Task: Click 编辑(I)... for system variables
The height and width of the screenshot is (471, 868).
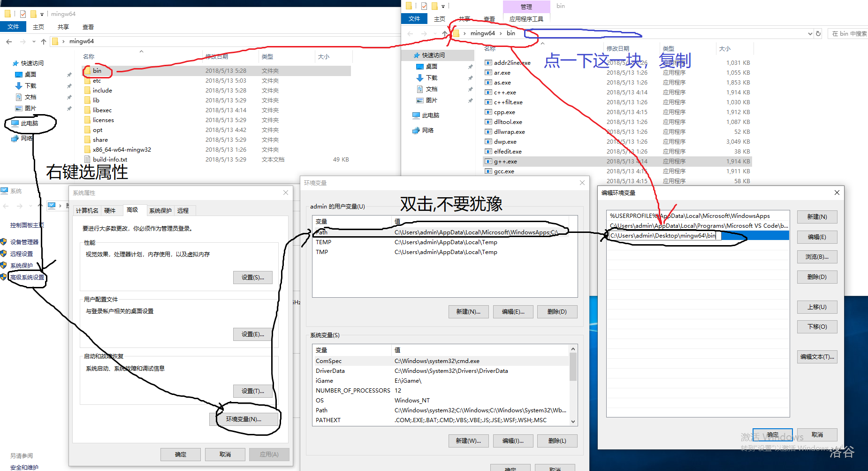Action: click(x=513, y=441)
